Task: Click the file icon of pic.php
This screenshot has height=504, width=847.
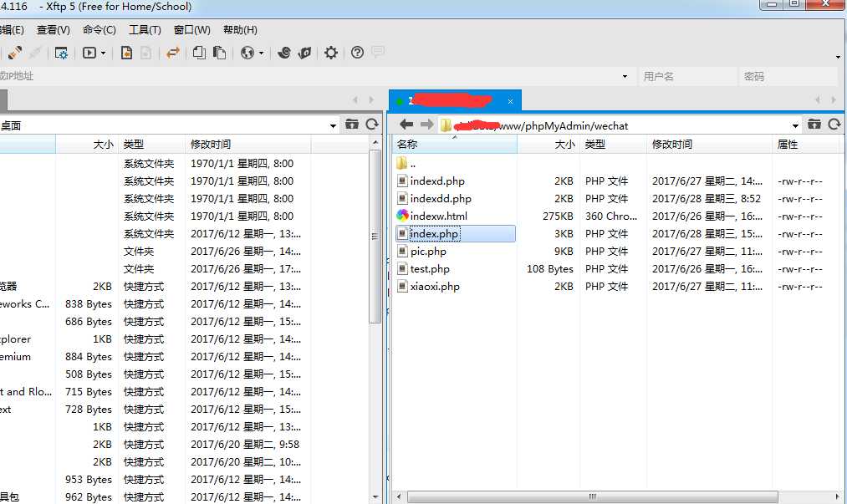Action: click(x=402, y=252)
